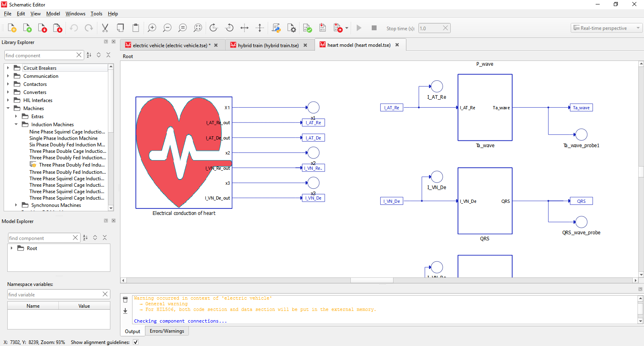This screenshot has height=346, width=644.
Task: Select Single Phase Induction Machine item
Action: (63, 138)
